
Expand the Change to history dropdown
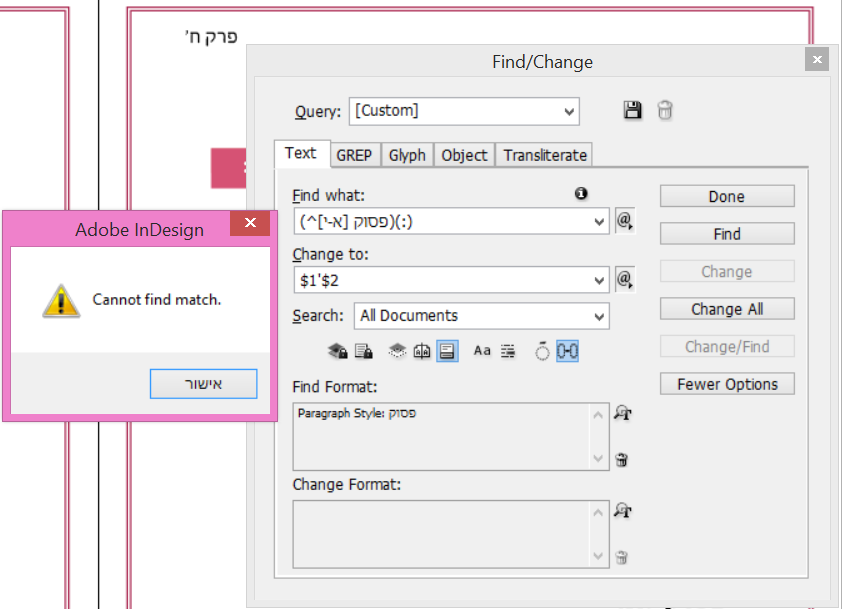pyautogui.click(x=599, y=280)
